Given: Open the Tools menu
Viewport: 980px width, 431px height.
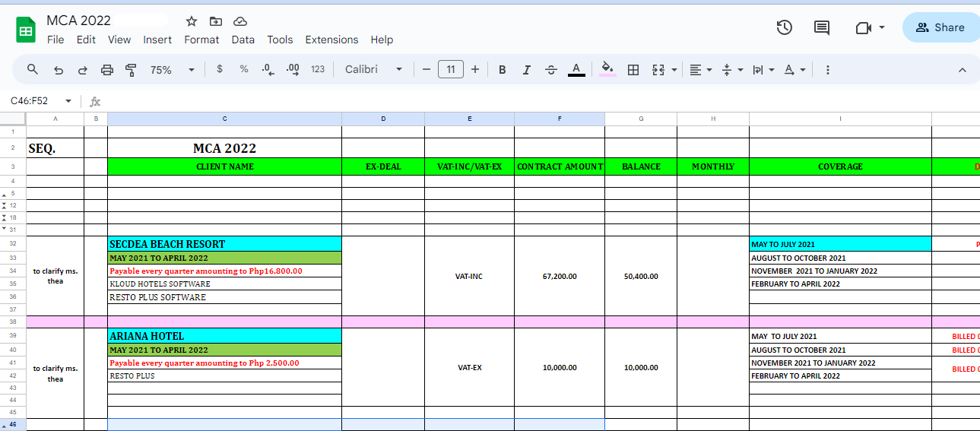Looking at the screenshot, I should 280,40.
